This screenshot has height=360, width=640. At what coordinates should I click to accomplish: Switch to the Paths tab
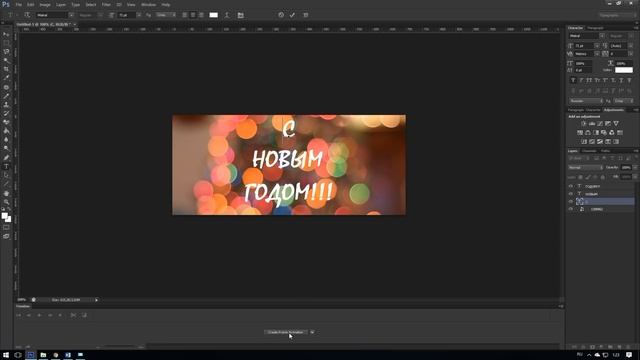coord(605,151)
